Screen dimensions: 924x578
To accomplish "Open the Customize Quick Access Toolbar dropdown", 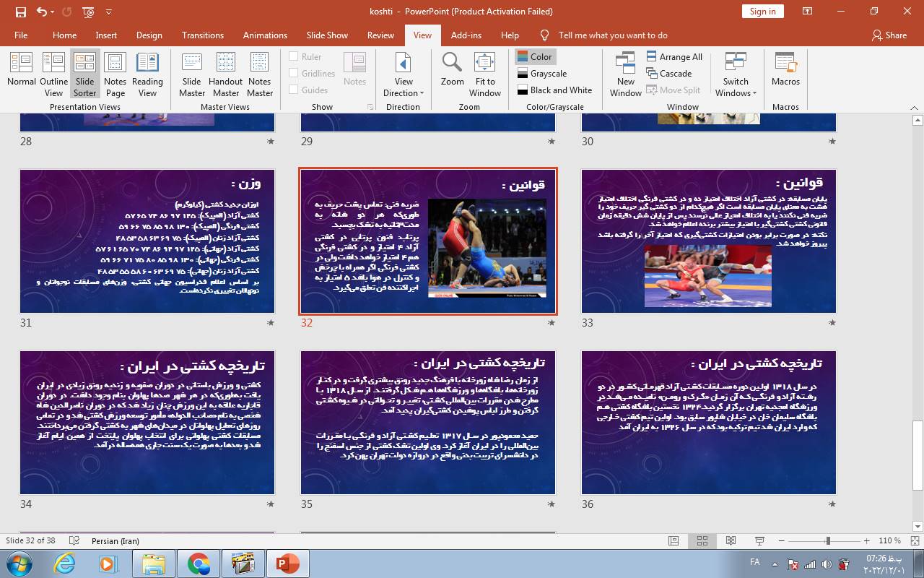I will [x=109, y=12].
